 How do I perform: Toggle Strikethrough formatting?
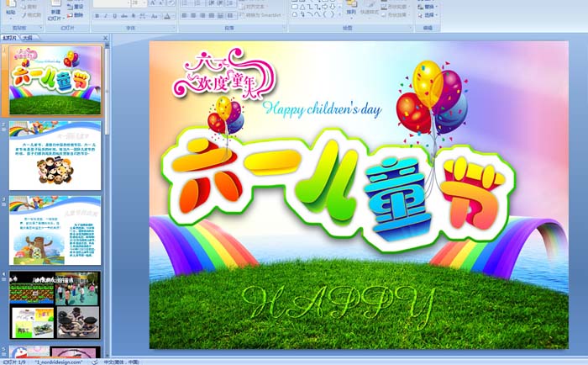[x=124, y=16]
